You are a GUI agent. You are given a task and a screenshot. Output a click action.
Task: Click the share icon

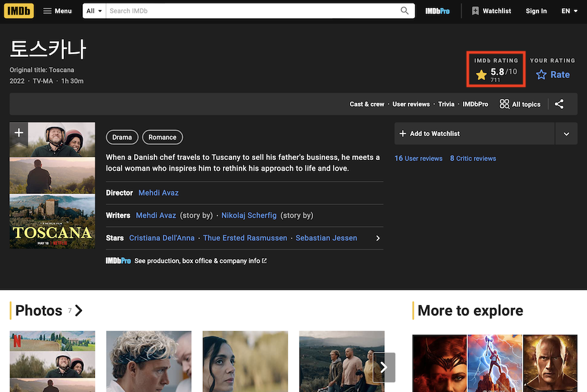559,104
